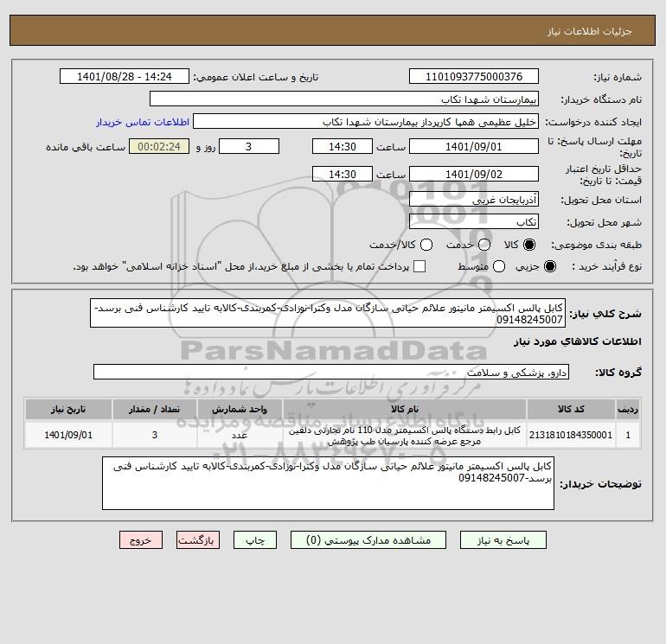The image size is (666, 644).
Task: Click the request creator name field
Action: click(366, 121)
